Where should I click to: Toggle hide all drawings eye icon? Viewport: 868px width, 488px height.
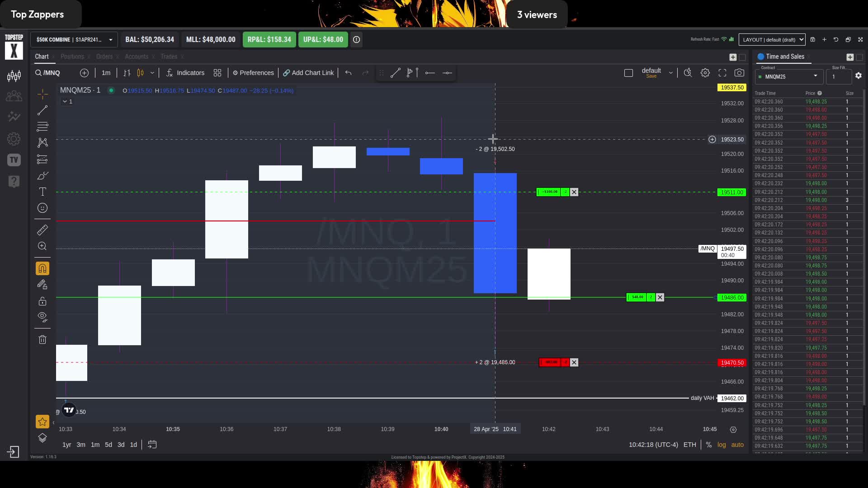(42, 316)
